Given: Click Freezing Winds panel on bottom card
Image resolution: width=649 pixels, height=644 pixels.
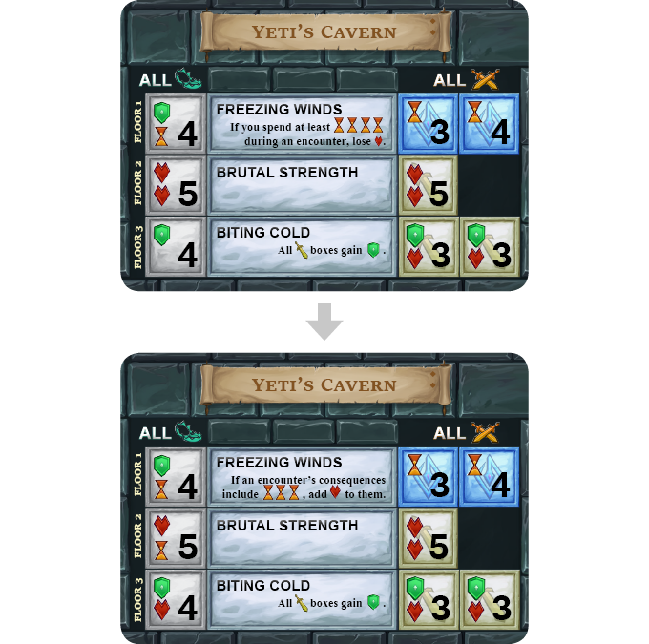Looking at the screenshot, I should [302, 477].
